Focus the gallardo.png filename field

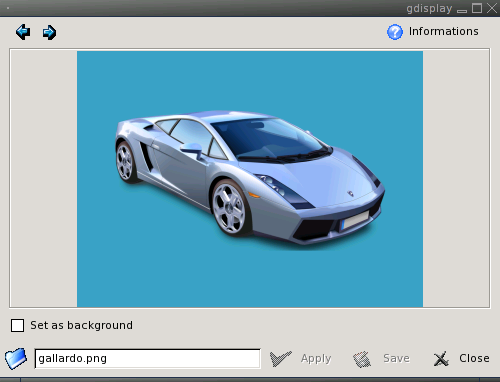[x=147, y=359]
